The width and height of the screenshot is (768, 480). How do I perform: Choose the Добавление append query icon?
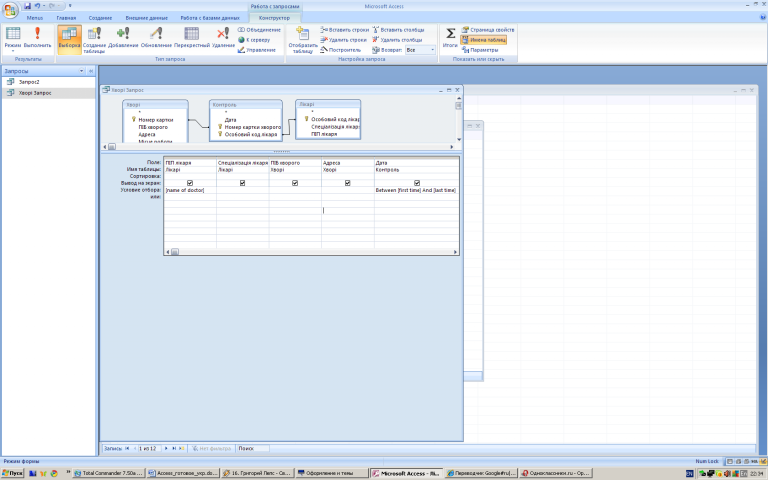click(x=124, y=37)
